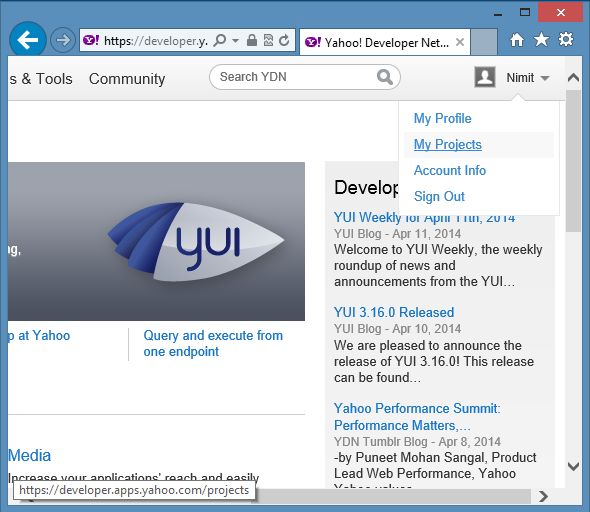The image size is (590, 512).
Task: Click the browser forward arrow button
Action: point(62,40)
